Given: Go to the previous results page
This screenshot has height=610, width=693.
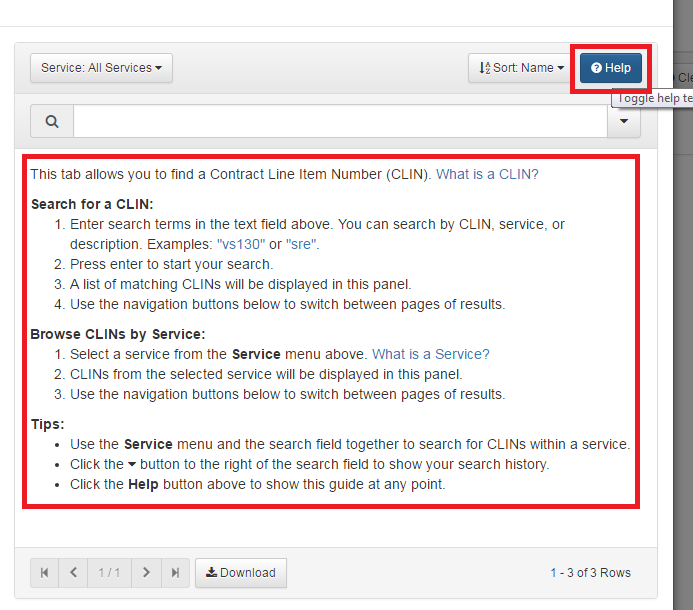Looking at the screenshot, I should 73,573.
